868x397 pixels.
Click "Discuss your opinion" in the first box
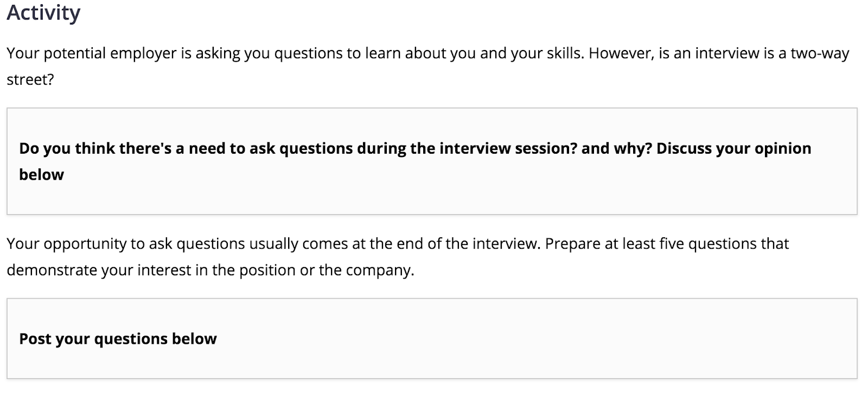pyautogui.click(x=734, y=148)
